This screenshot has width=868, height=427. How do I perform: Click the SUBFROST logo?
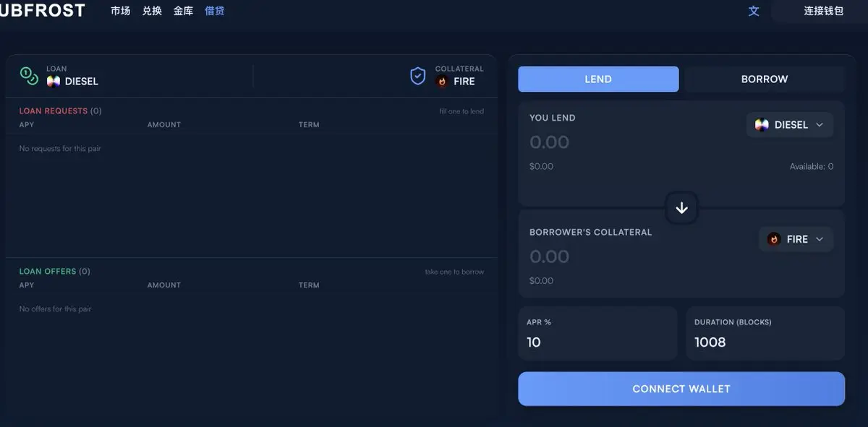tap(43, 10)
